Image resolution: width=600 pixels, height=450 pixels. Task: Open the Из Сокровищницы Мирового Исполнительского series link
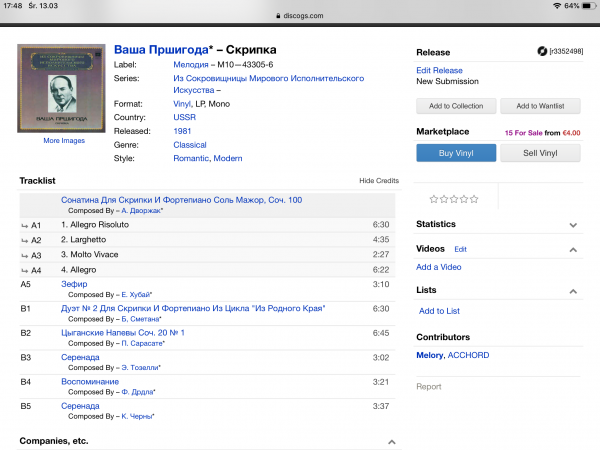tap(268, 84)
